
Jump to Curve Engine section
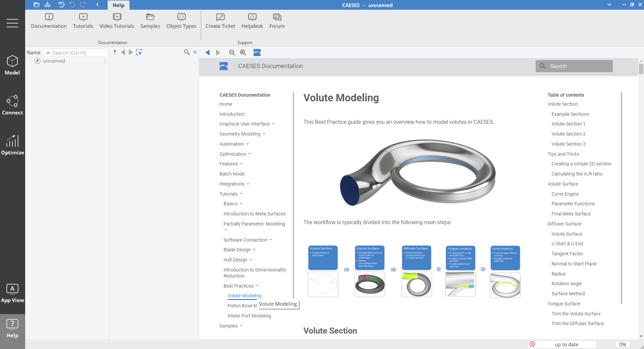(x=565, y=194)
